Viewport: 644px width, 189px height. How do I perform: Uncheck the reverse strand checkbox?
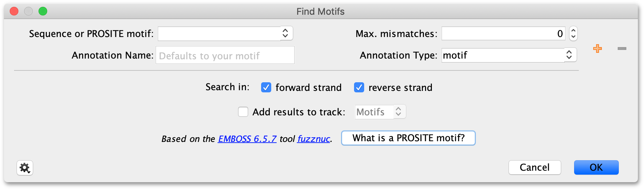359,87
